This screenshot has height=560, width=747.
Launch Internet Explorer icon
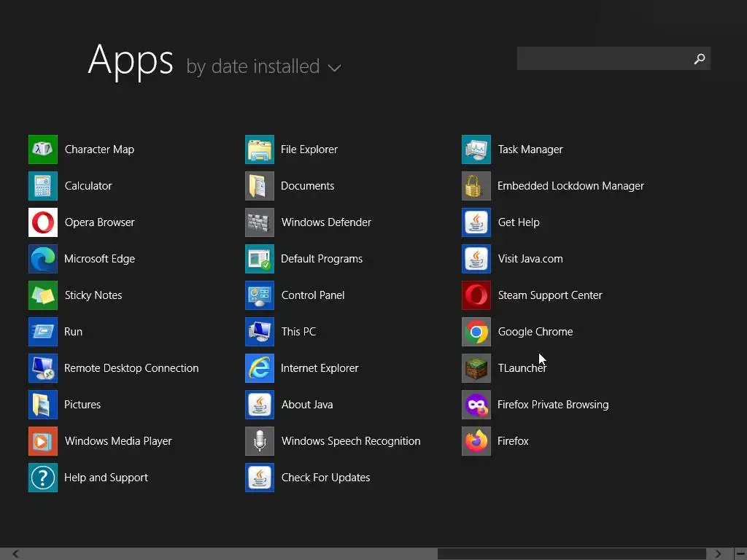[x=260, y=368]
